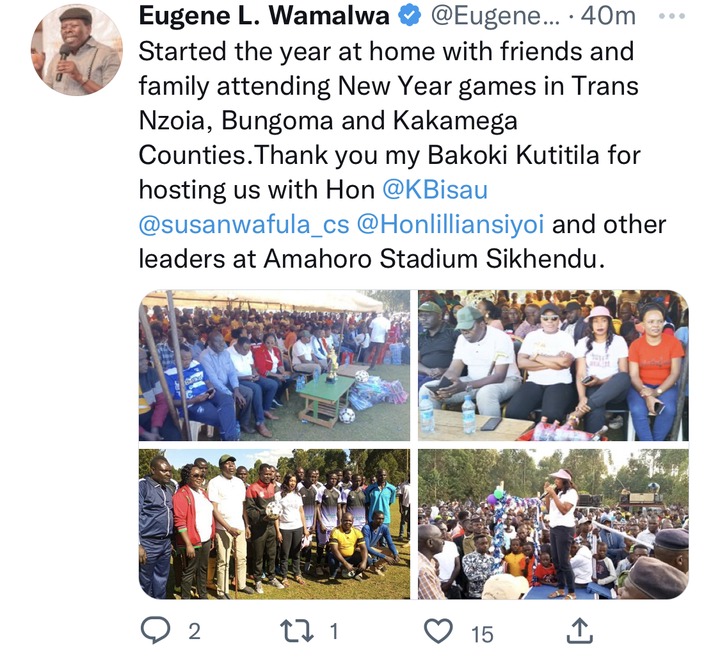Click the 40m timestamp
720x657 pixels.
pyautogui.click(x=608, y=17)
